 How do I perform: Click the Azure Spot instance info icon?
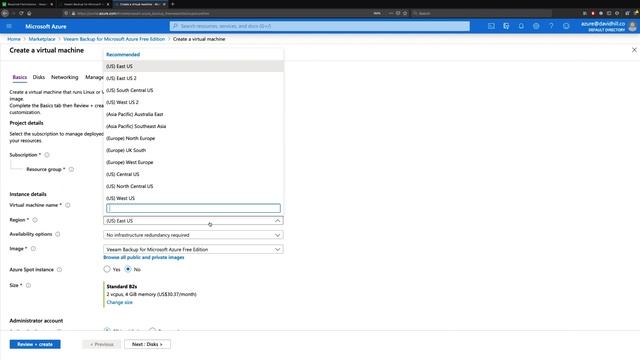tap(59, 269)
